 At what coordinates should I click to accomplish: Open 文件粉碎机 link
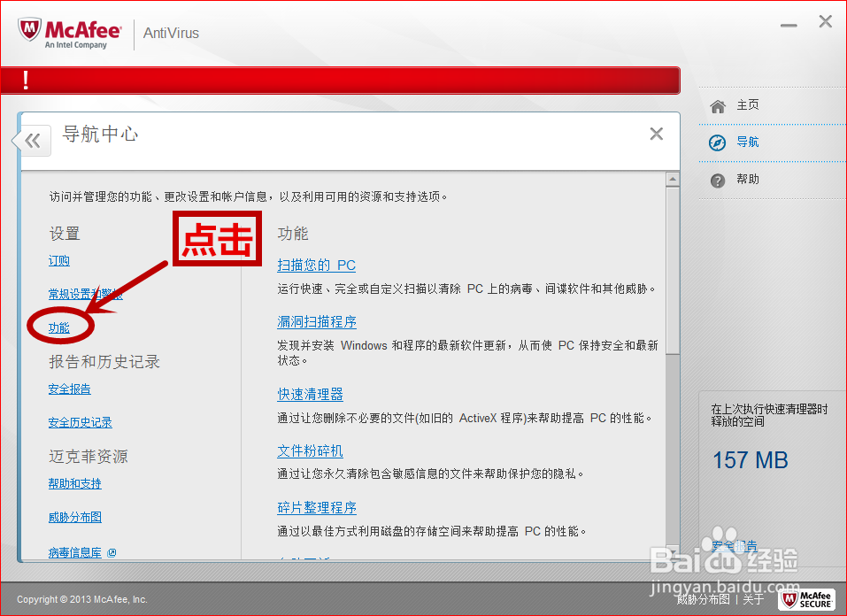click(x=310, y=450)
